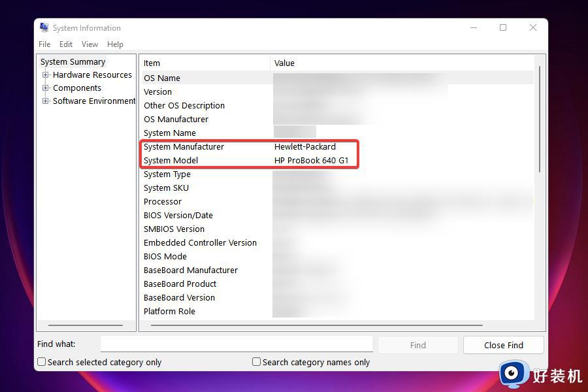Click the System Information app icon in title bar
The width and height of the screenshot is (588, 392).
click(44, 27)
